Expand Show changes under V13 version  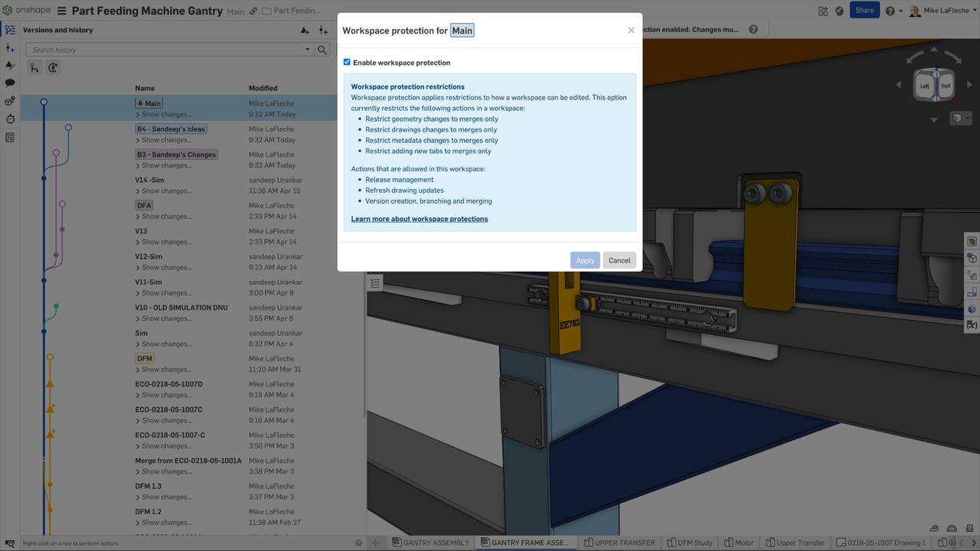click(164, 242)
